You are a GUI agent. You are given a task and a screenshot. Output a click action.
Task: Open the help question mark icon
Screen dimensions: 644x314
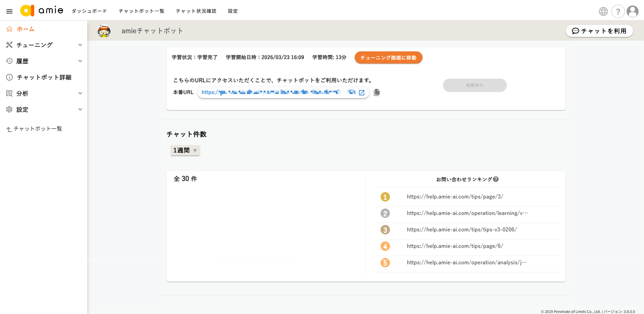pos(617,11)
